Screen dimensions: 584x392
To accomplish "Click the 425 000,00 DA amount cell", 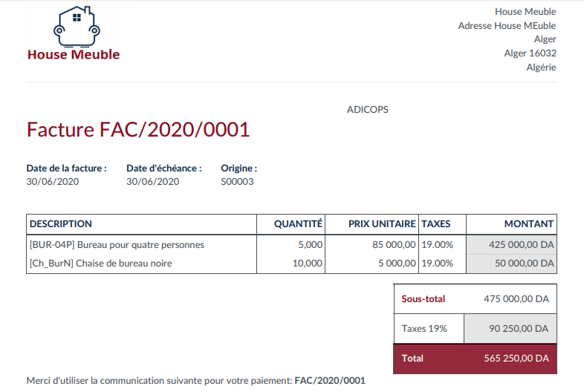I will click(x=521, y=244).
